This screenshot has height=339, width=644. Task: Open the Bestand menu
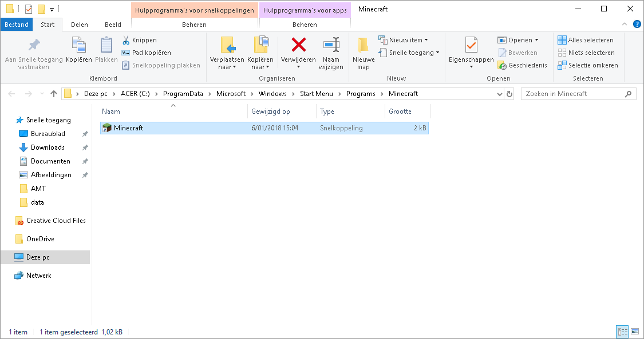[x=17, y=25]
